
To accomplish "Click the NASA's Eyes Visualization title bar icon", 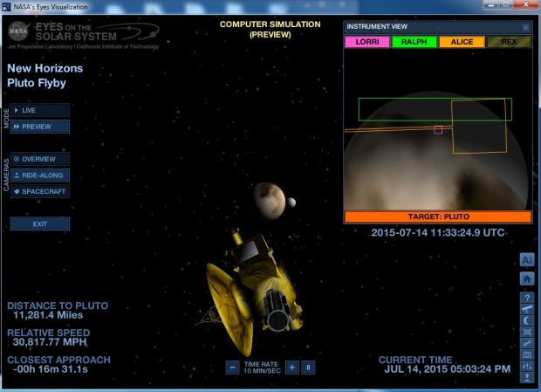I will point(6,7).
